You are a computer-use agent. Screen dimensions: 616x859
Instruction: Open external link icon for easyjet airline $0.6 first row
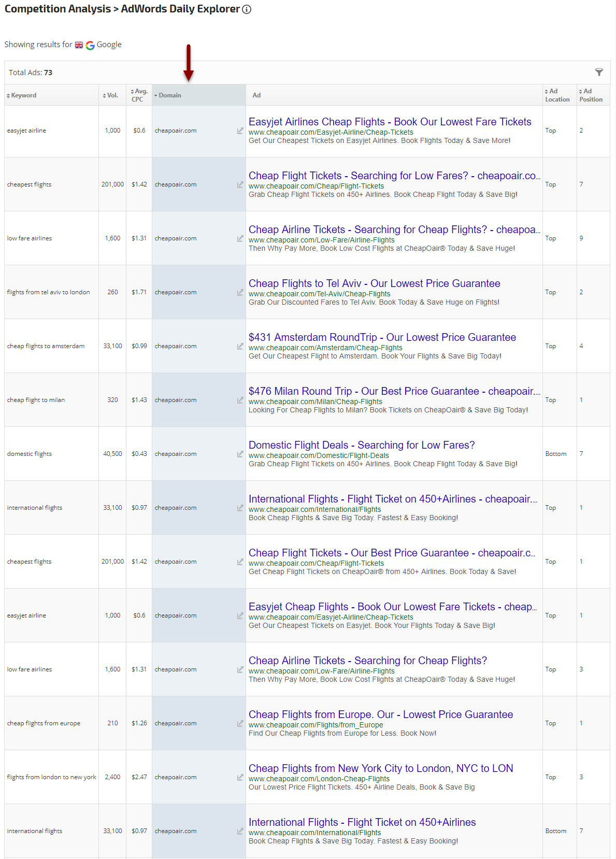[240, 131]
